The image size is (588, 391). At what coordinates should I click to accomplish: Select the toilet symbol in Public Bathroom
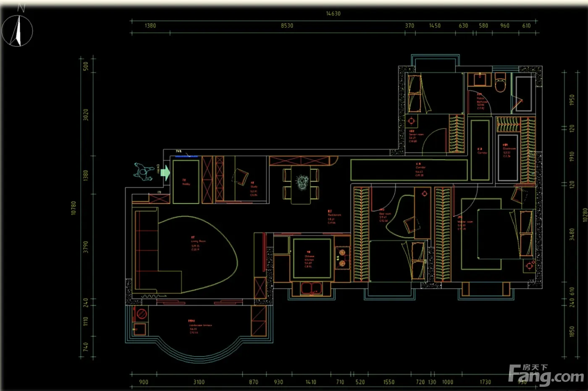(x=500, y=83)
